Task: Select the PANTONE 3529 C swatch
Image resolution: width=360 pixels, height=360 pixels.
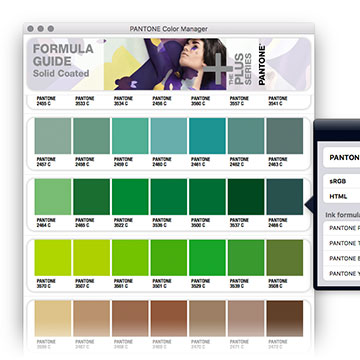Action: tap(207, 258)
